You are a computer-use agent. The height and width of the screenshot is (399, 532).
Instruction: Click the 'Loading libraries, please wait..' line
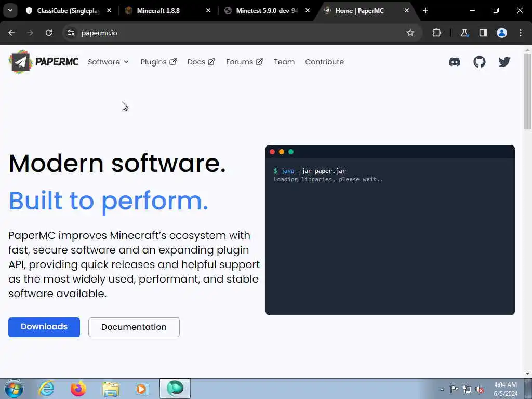coord(328,179)
